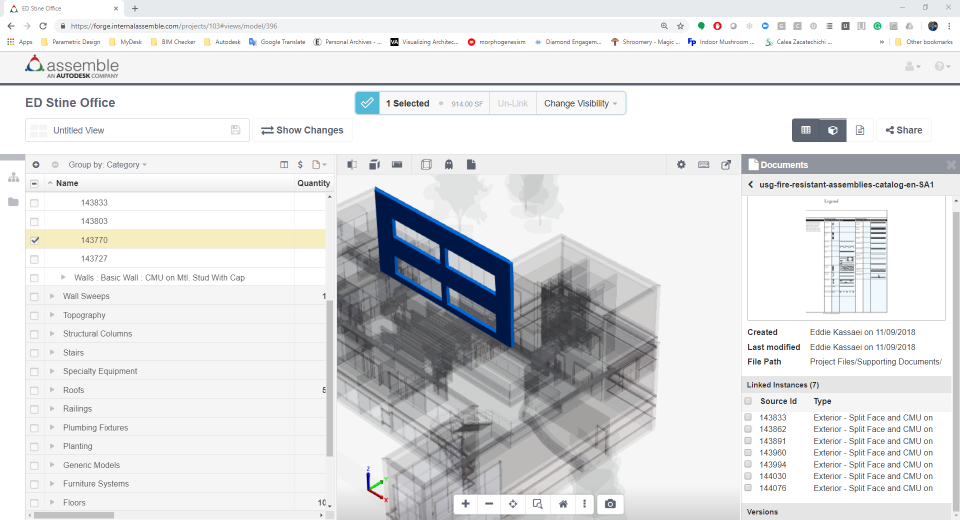The width and height of the screenshot is (960, 520).
Task: Click the pop-out viewer icon
Action: coord(726,165)
